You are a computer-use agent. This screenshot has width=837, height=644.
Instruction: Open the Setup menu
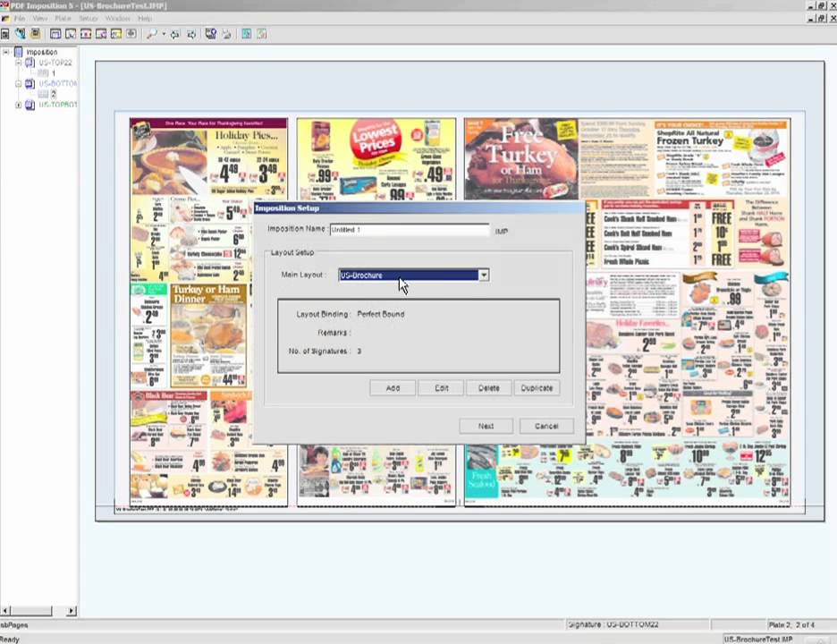click(x=89, y=18)
